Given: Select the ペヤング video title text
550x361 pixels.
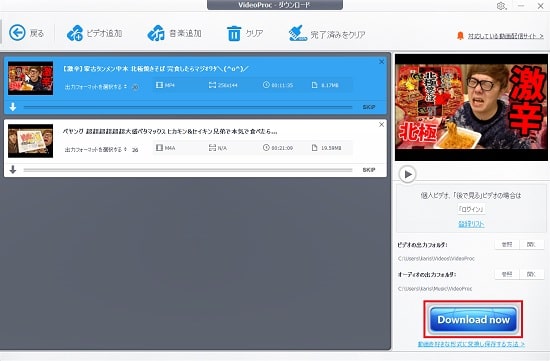Looking at the screenshot, I should coord(170,132).
